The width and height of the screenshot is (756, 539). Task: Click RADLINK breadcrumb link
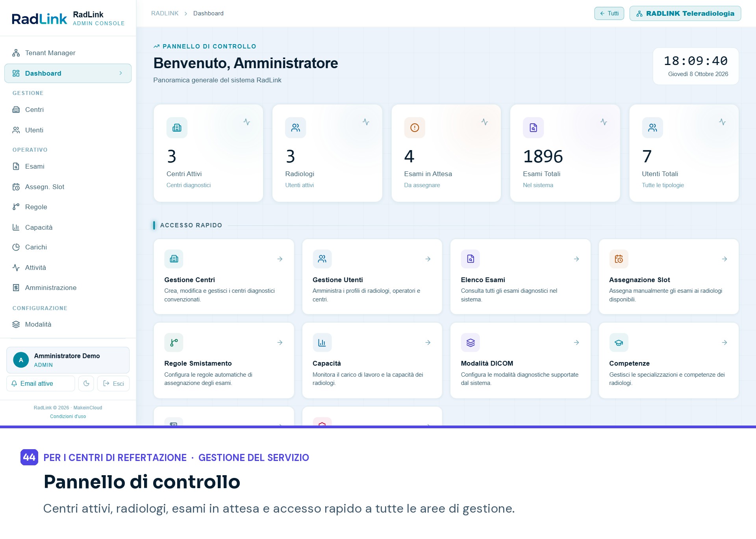(165, 13)
